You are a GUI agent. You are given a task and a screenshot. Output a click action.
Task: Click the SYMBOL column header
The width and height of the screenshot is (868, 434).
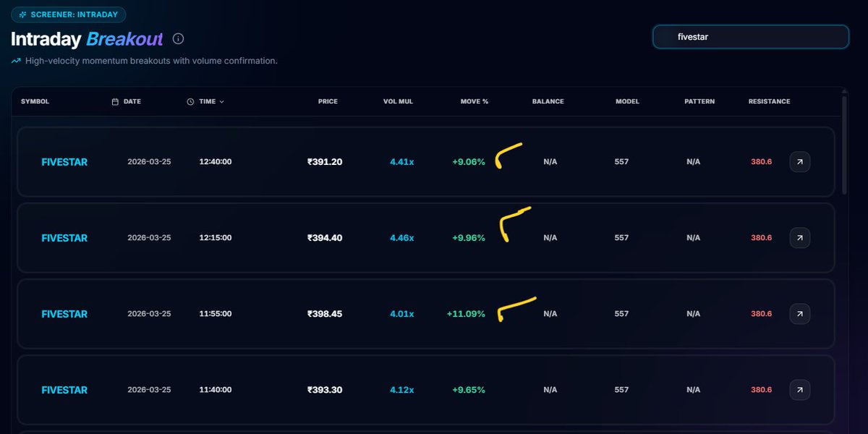pyautogui.click(x=35, y=101)
